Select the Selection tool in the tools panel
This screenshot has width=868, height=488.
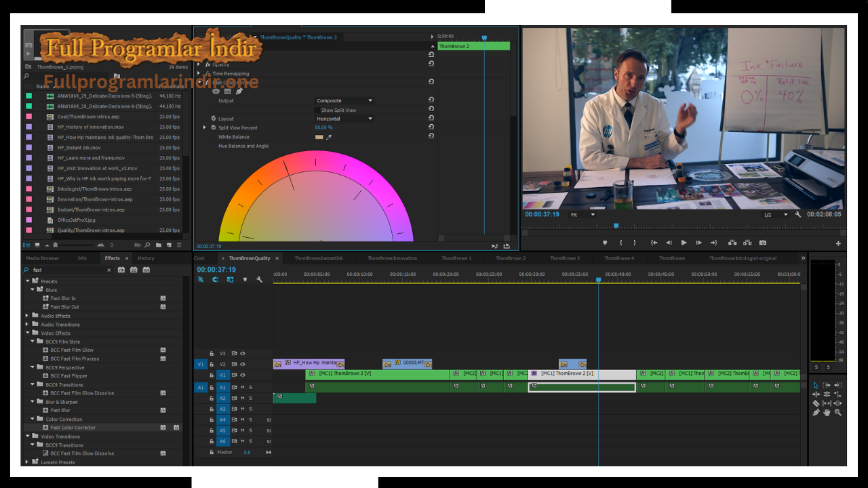[x=816, y=385]
